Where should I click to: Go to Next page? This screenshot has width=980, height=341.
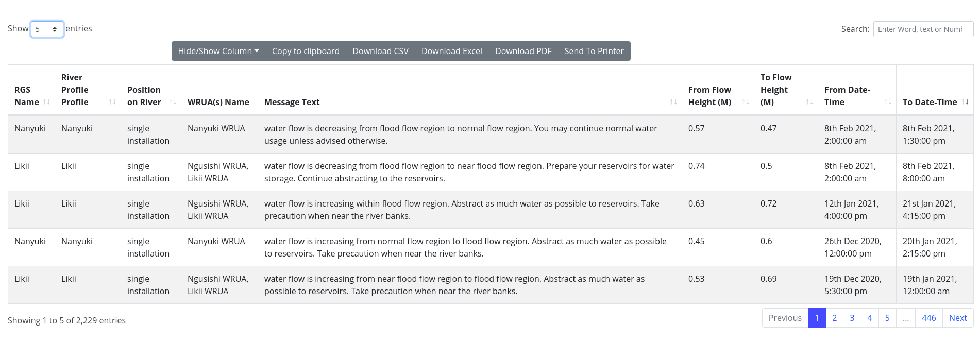(957, 318)
